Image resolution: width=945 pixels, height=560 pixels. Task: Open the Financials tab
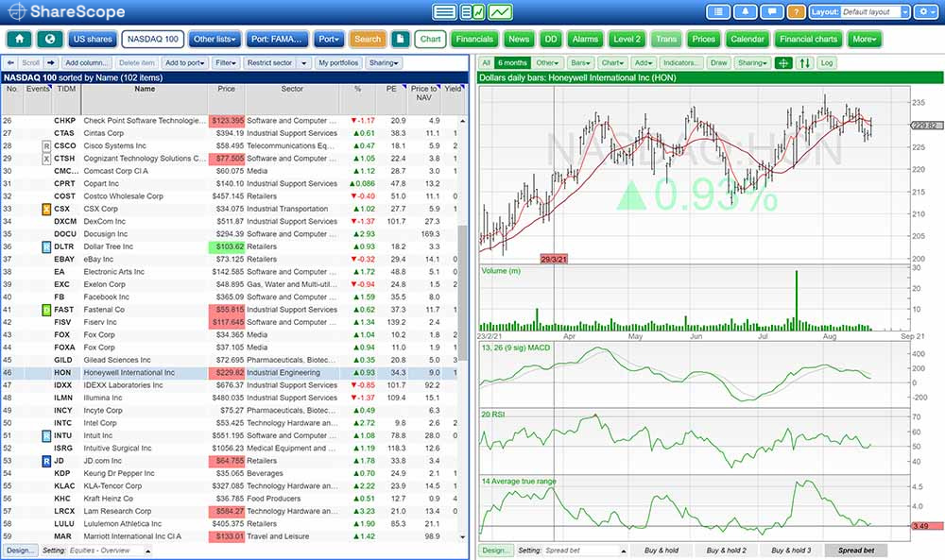point(473,40)
